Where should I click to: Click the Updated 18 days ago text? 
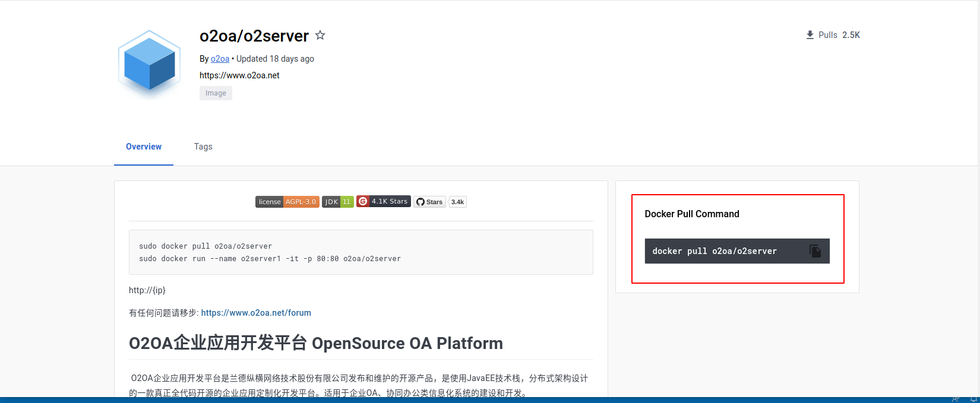[x=275, y=59]
